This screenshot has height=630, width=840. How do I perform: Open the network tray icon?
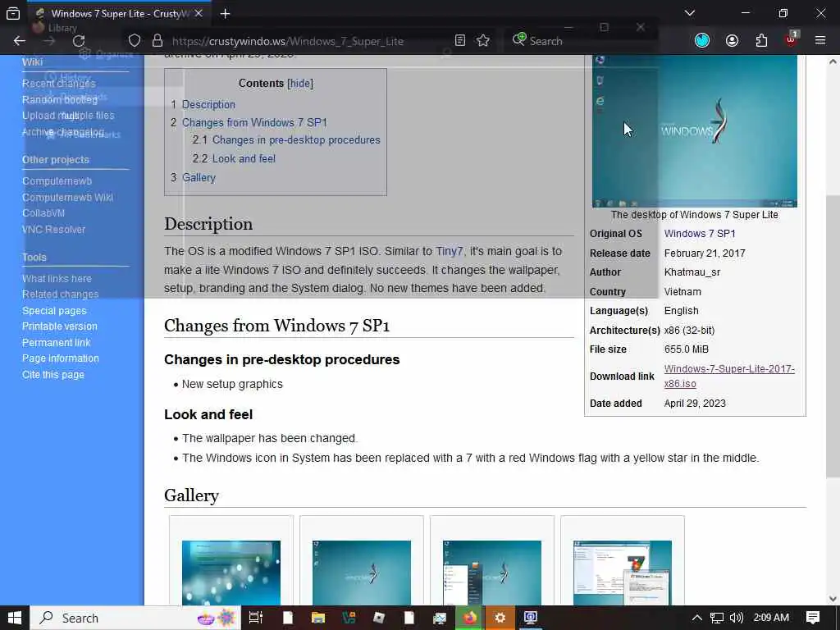(x=717, y=618)
